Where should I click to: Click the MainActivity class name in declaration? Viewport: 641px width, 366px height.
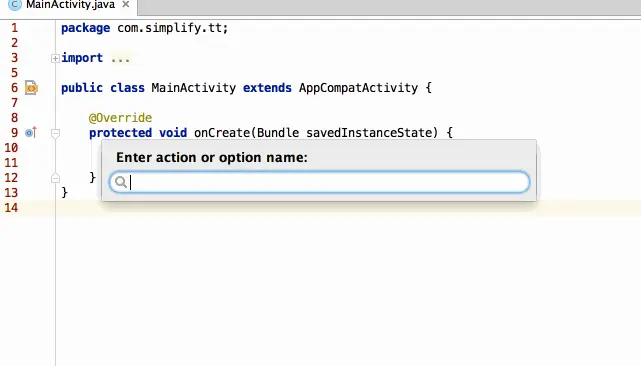click(193, 88)
